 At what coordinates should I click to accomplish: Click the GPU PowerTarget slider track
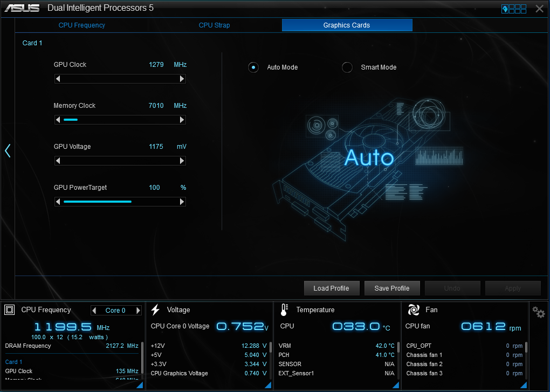120,202
